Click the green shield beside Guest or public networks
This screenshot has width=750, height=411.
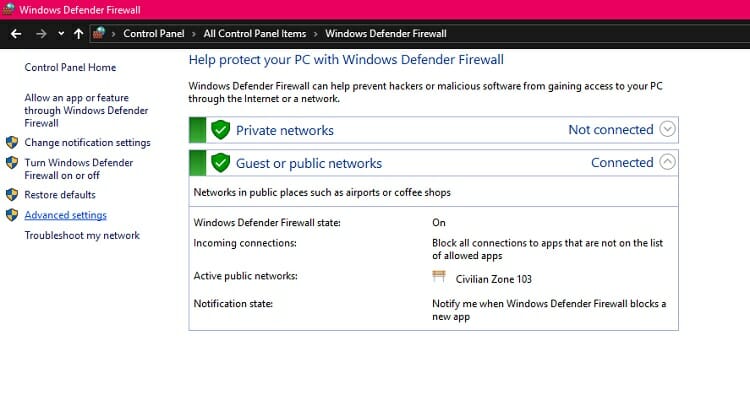tap(221, 163)
